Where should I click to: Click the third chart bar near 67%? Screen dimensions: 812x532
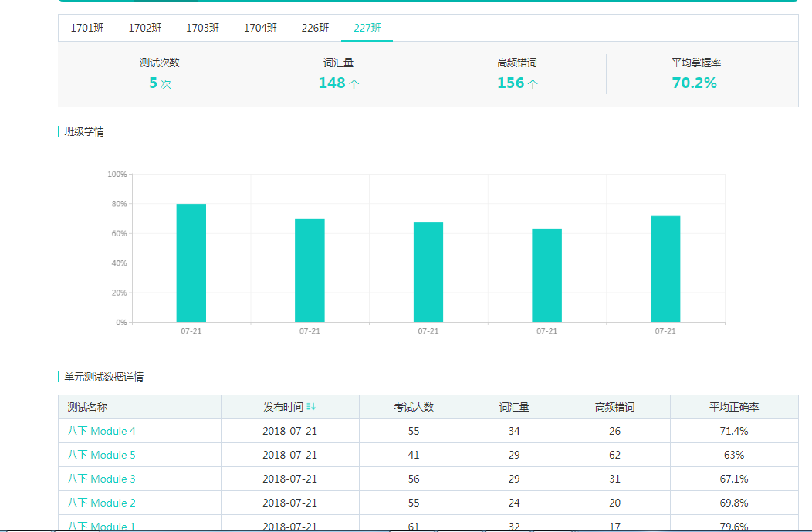pyautogui.click(x=428, y=273)
